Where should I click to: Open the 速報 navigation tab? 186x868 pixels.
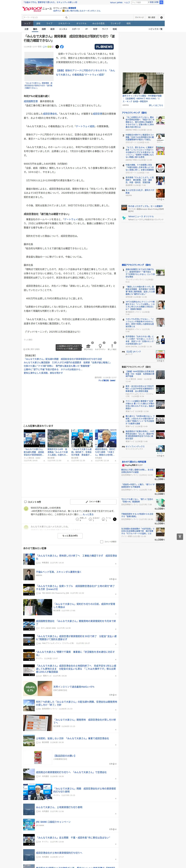(38, 24)
